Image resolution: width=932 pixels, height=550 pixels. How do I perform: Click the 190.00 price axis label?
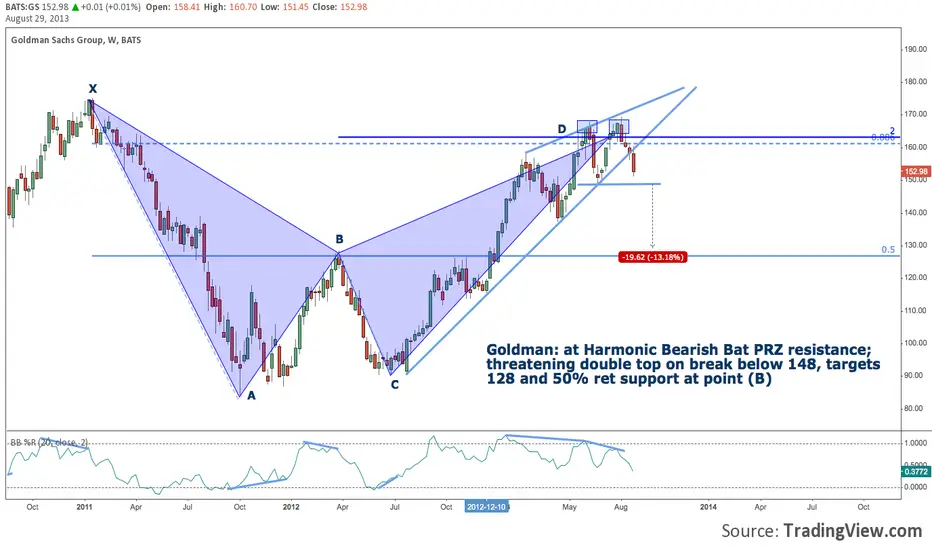(915, 49)
